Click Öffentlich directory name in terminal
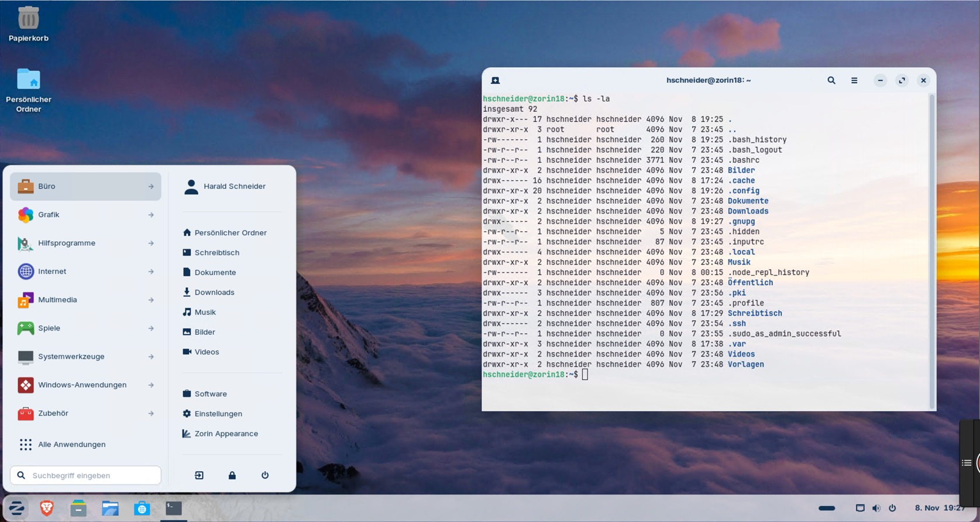The image size is (980, 522). coord(750,283)
